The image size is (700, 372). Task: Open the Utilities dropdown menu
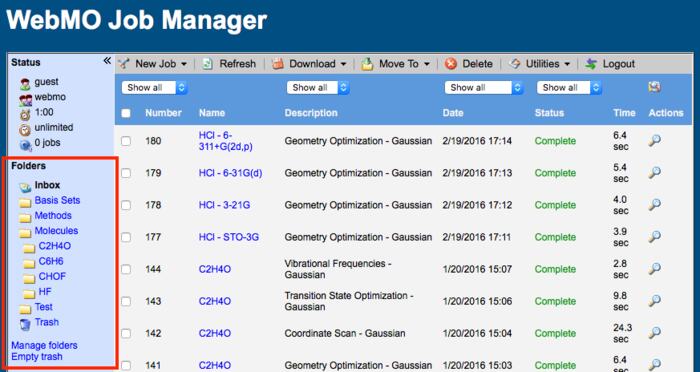pos(540,64)
